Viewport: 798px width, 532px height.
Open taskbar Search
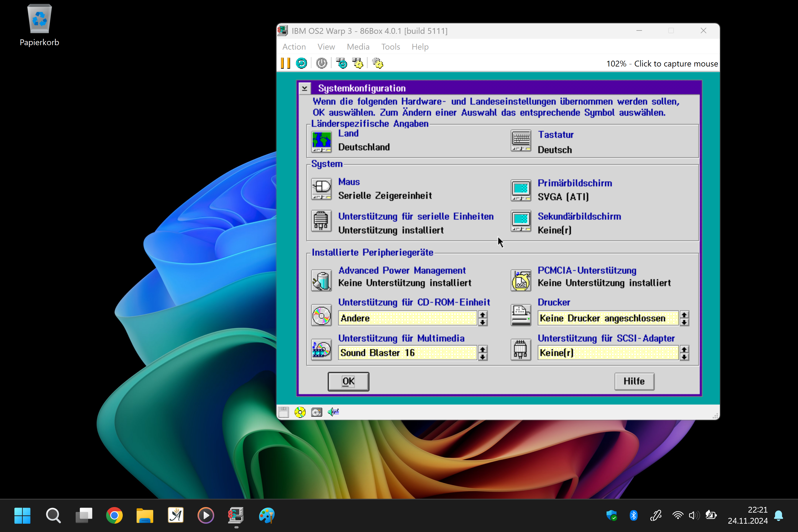pos(53,516)
